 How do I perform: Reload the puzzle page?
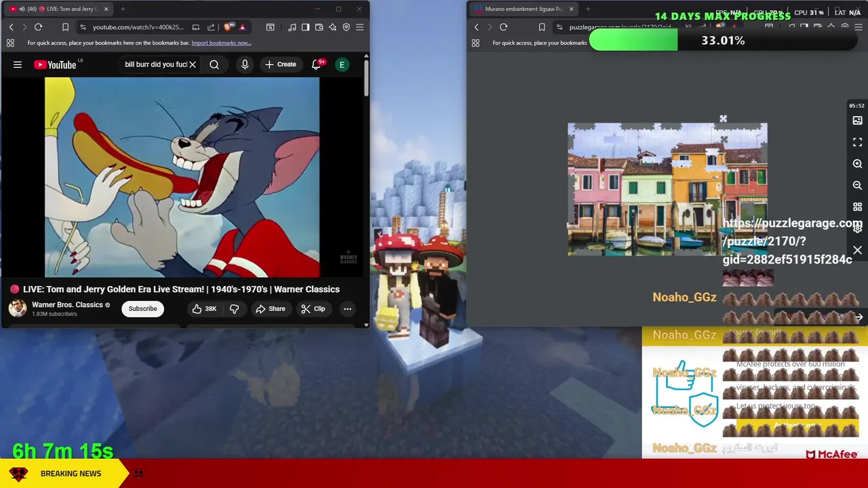pyautogui.click(x=504, y=27)
